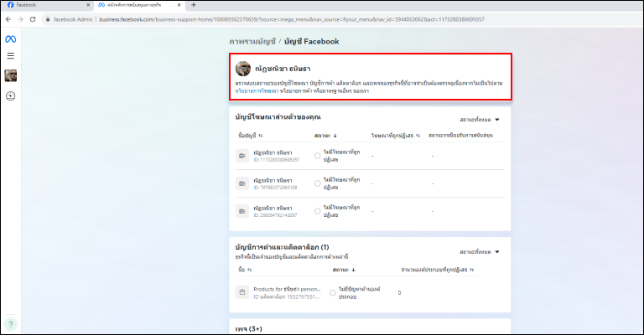Open the gauge dashboard icon in the sidebar
The image size is (644, 335).
[x=11, y=96]
